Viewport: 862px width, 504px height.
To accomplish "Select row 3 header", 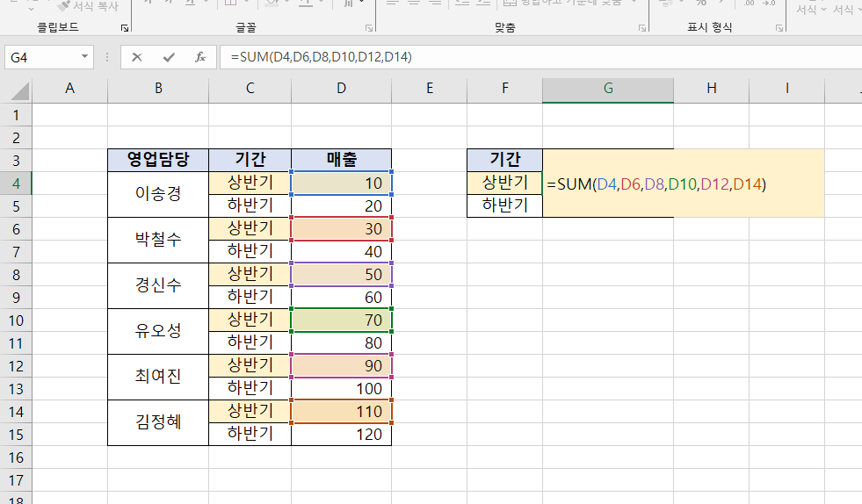I will point(16,161).
